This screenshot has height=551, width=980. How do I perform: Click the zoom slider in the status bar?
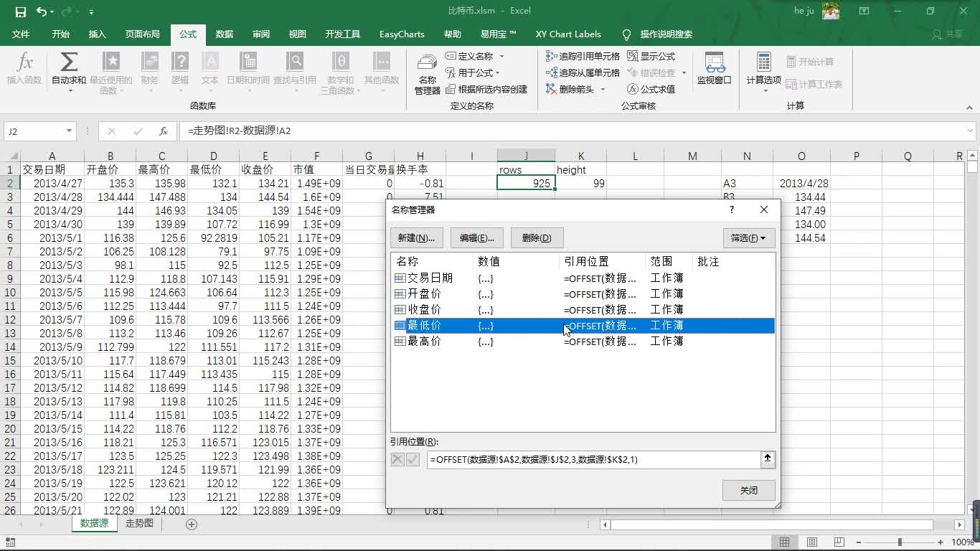pos(900,542)
